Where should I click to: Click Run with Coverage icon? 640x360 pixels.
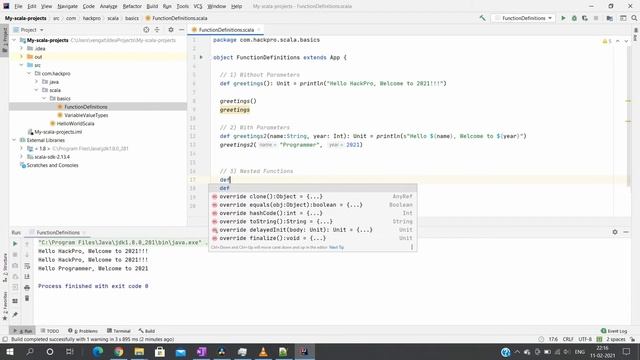[x=585, y=18]
